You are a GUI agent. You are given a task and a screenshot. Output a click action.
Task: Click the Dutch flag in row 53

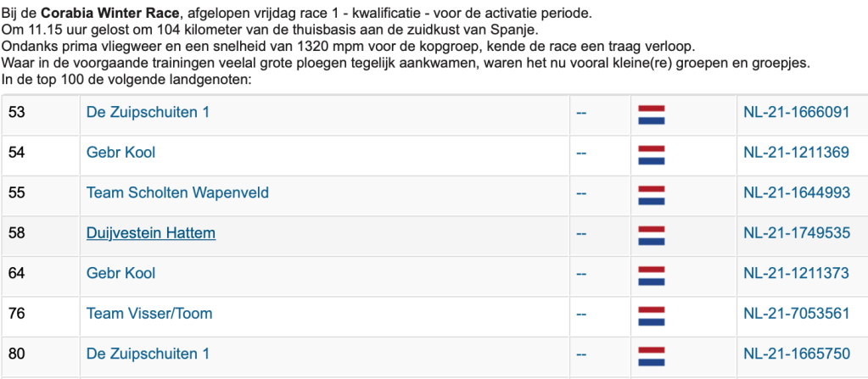pos(651,114)
